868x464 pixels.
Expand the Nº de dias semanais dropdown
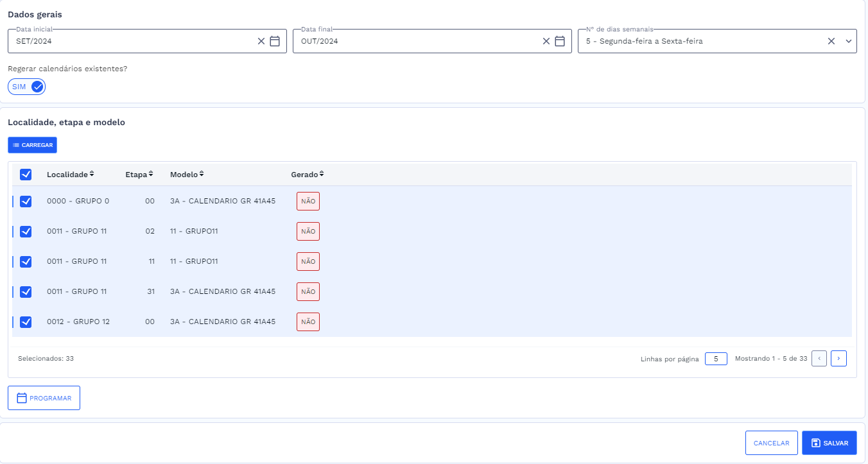click(848, 41)
